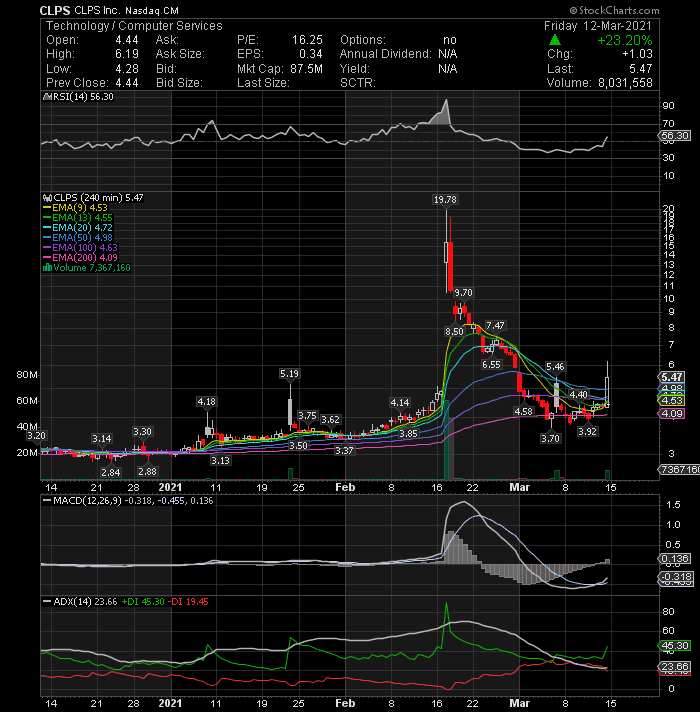Click the RSI line icon before RSI(14)

tap(47, 97)
